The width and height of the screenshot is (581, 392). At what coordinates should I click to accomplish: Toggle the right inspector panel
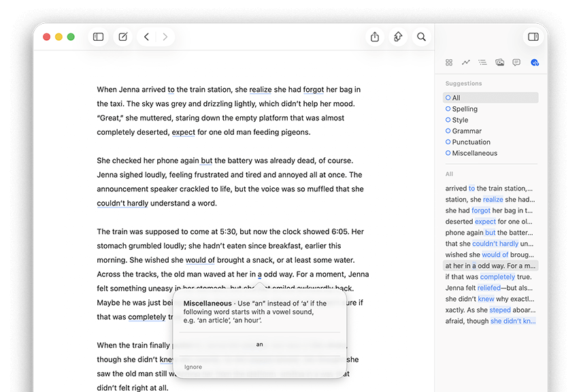coord(533,37)
